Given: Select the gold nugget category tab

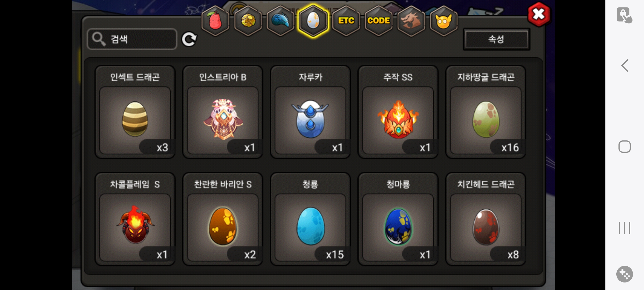Looking at the screenshot, I should [x=248, y=21].
